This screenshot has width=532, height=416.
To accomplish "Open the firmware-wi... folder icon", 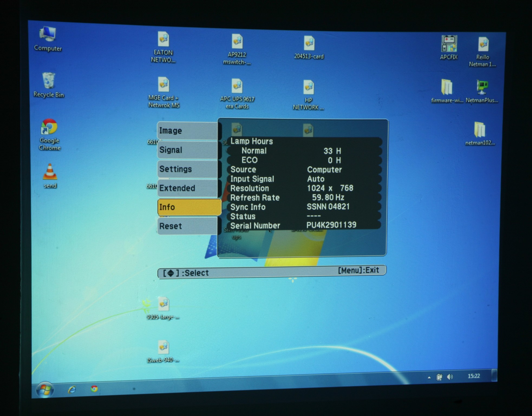I will click(447, 91).
